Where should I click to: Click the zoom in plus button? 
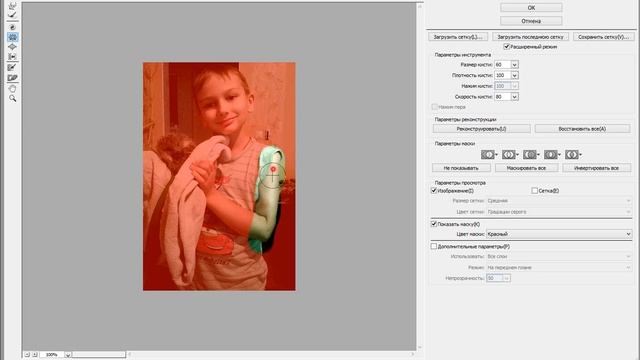[x=35, y=354]
